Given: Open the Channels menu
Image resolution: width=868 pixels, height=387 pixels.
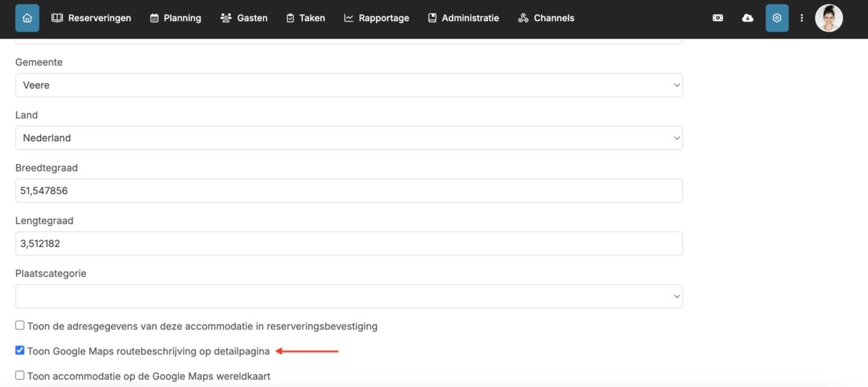Looking at the screenshot, I should point(546,18).
